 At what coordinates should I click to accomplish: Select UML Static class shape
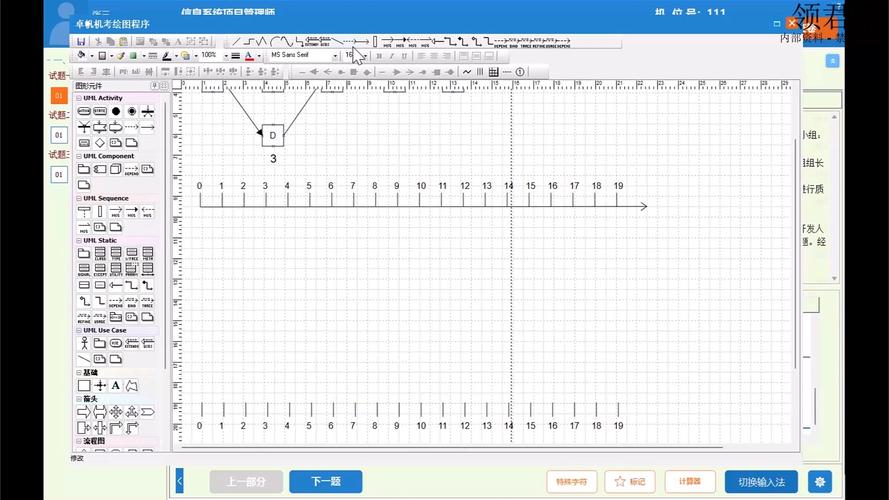tap(100, 253)
